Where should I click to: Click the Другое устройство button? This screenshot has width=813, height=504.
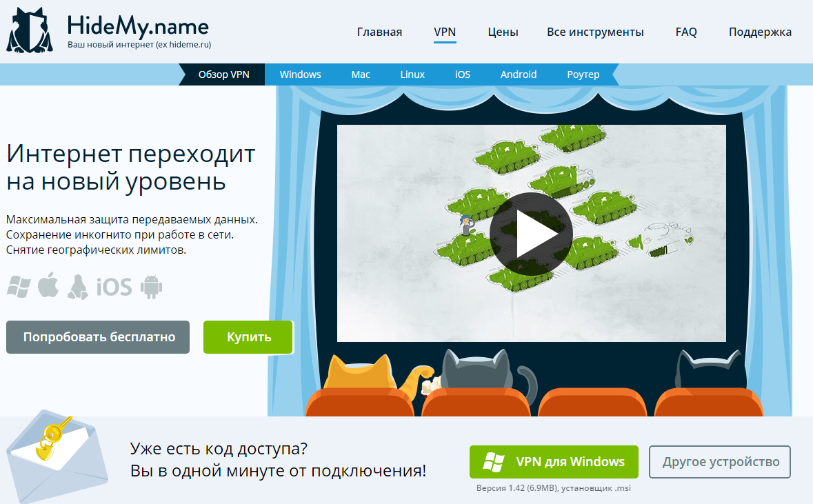[720, 461]
